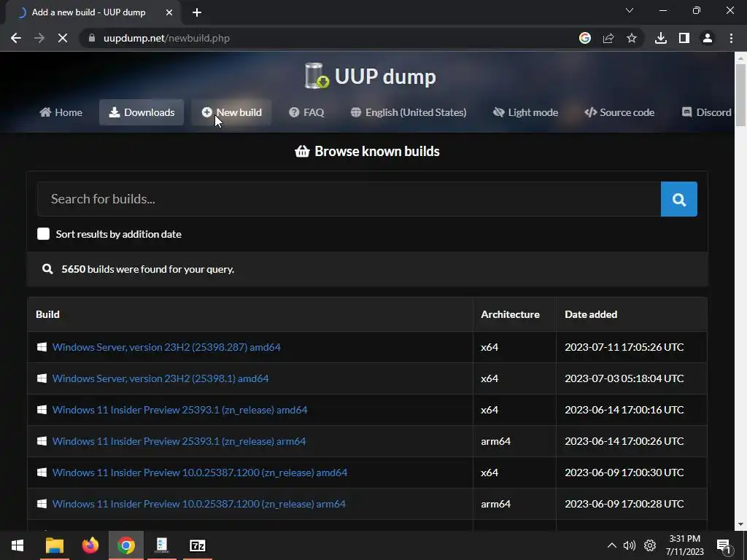Select New build in navigation
Image resolution: width=747 pixels, height=560 pixels.
[x=231, y=112]
